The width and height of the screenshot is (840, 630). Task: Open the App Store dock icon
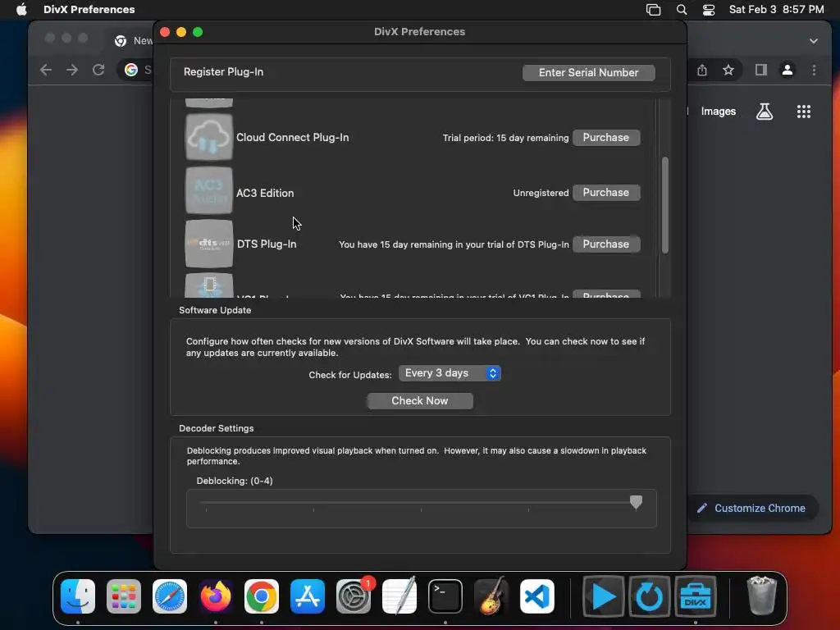tap(308, 596)
